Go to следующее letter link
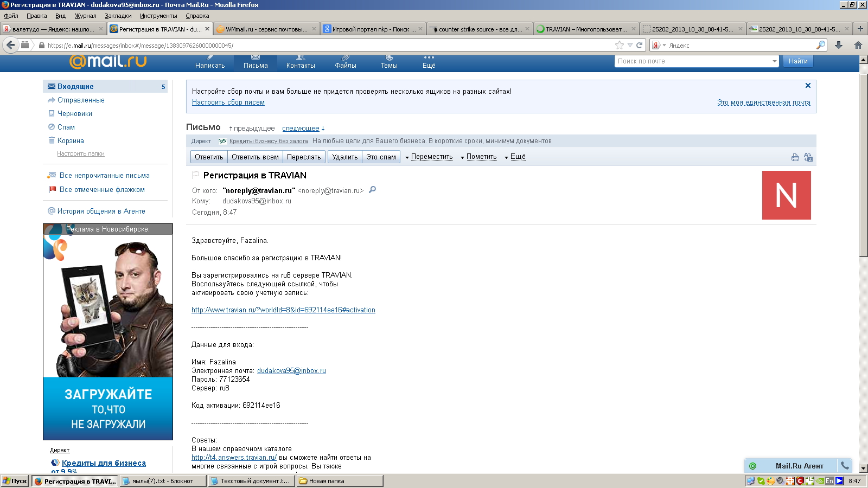Screen dimensions: 868x488 [x=301, y=129]
